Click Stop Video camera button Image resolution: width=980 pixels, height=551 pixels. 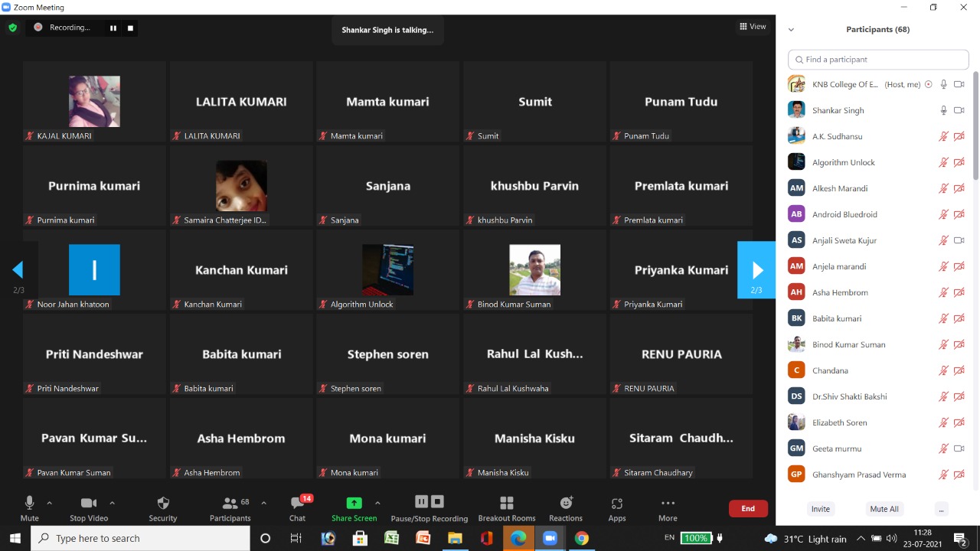89,509
